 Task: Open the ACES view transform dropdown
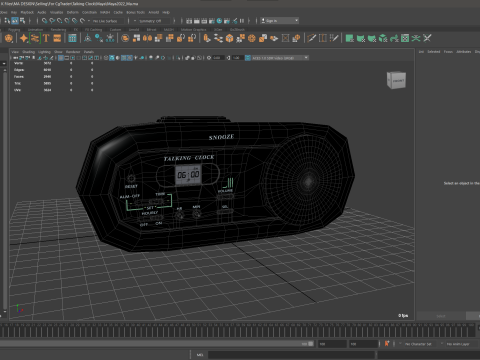tap(280, 58)
